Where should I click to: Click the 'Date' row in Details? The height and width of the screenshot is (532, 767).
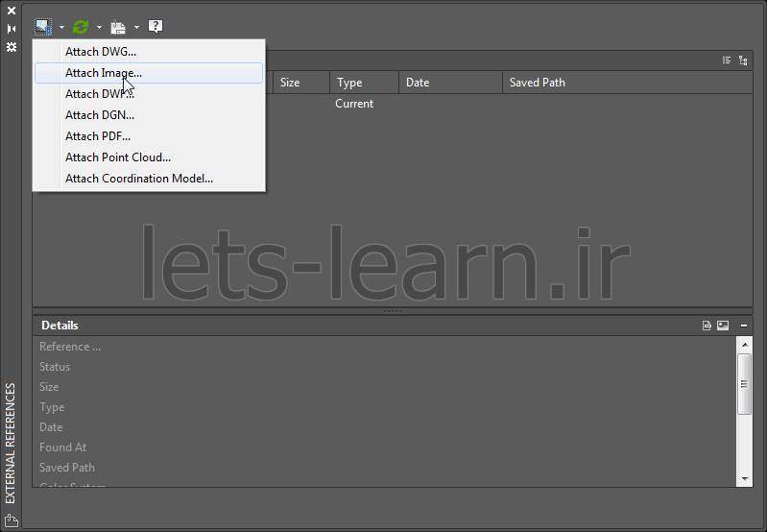(x=385, y=426)
